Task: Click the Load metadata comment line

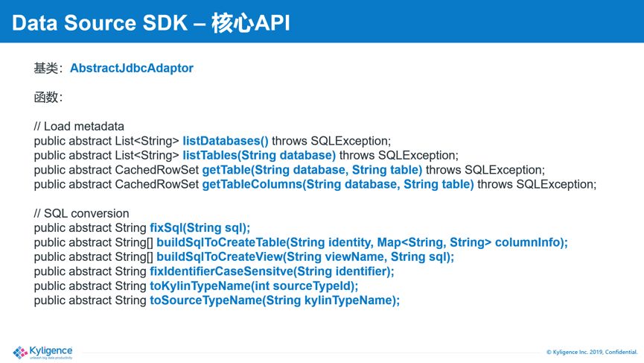Action: [x=79, y=126]
